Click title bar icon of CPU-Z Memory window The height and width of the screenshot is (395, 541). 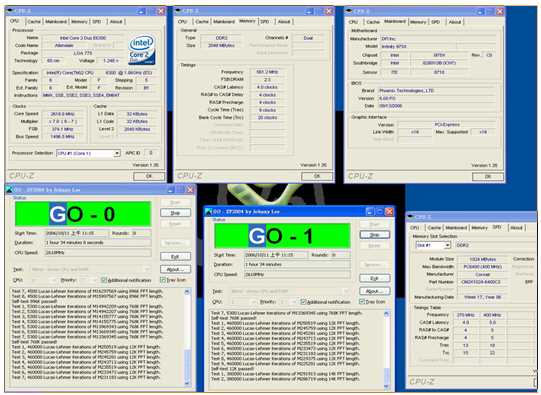178,11
